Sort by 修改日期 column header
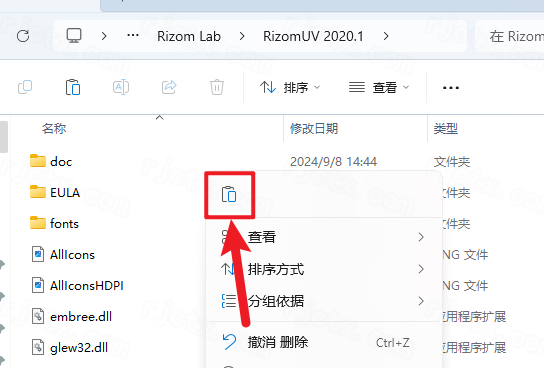Viewport: 544px width, 368px height. tap(314, 129)
